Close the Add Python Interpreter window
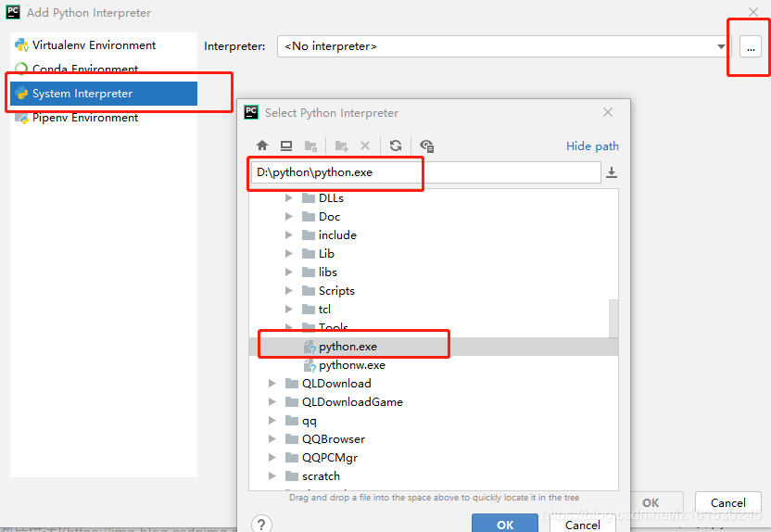The height and width of the screenshot is (532, 771). click(752, 12)
